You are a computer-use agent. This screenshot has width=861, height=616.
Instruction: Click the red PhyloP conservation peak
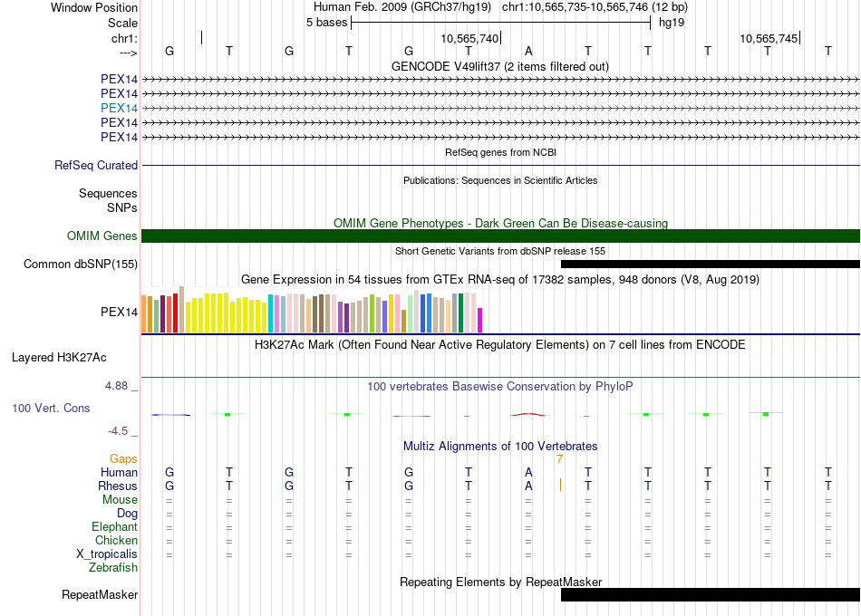[528, 415]
